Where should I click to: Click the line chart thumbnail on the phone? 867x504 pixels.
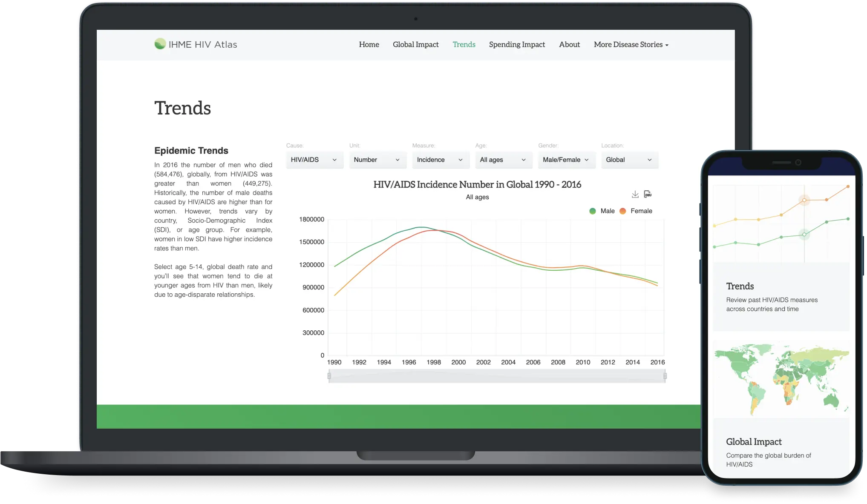pyautogui.click(x=781, y=223)
